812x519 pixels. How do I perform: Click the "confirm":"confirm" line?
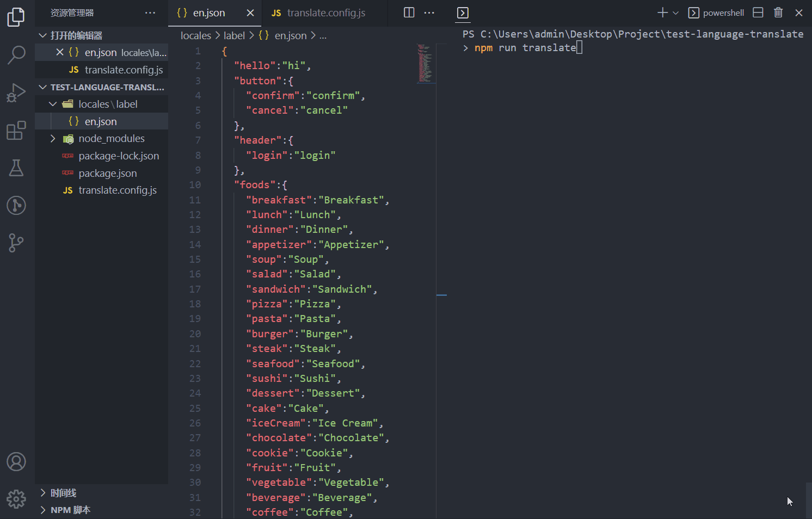[305, 96]
